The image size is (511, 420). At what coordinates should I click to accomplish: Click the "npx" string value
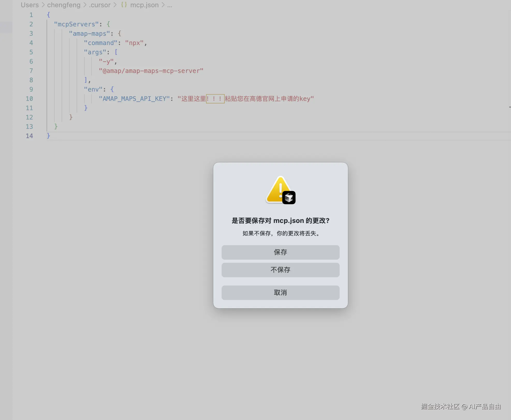click(x=134, y=43)
